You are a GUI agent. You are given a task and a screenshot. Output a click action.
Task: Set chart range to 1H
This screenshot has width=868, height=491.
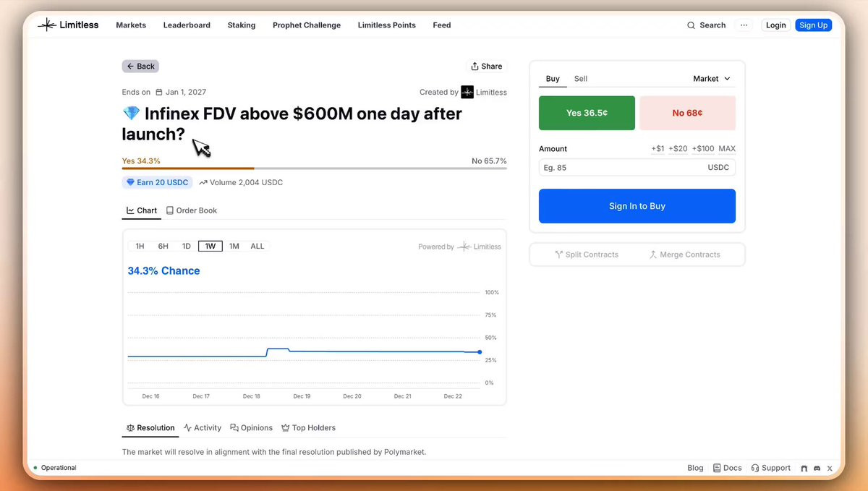pyautogui.click(x=140, y=246)
